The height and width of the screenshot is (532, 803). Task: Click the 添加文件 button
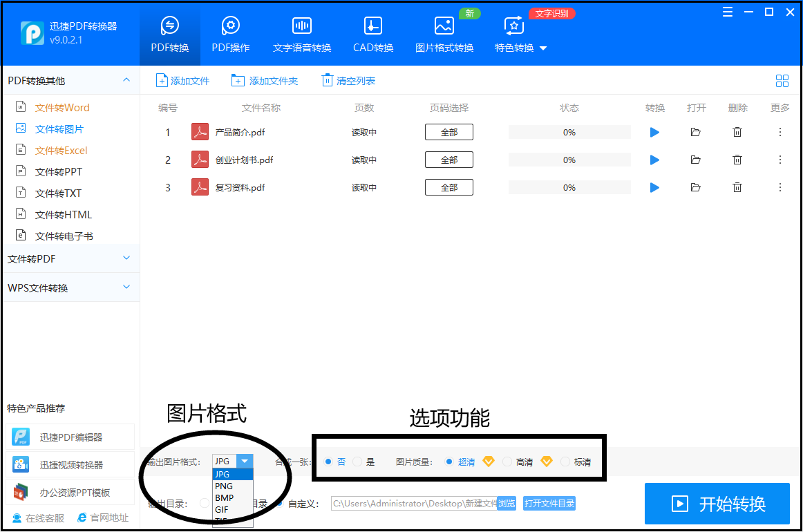pyautogui.click(x=182, y=80)
